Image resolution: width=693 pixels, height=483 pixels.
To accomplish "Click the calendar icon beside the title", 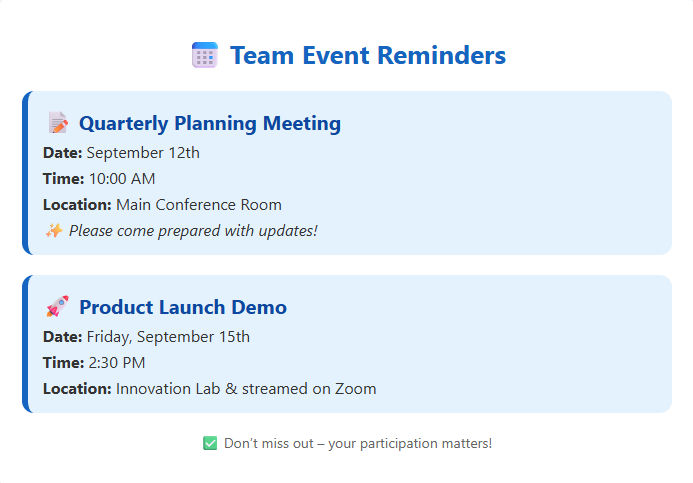I will (204, 56).
